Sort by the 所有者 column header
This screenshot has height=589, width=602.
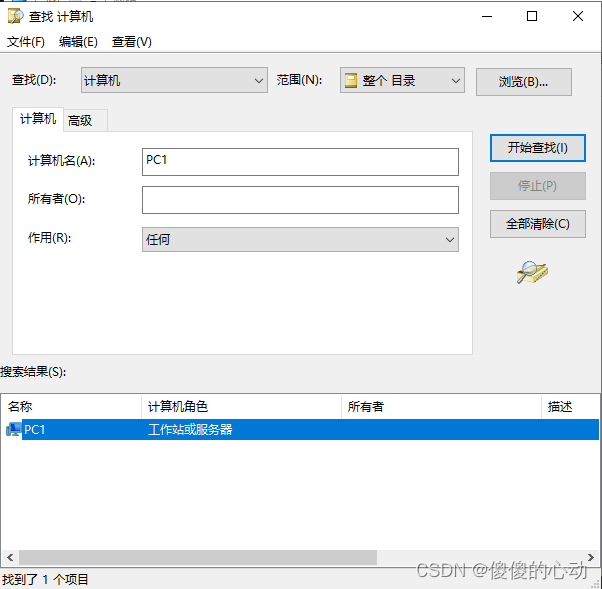click(442, 407)
